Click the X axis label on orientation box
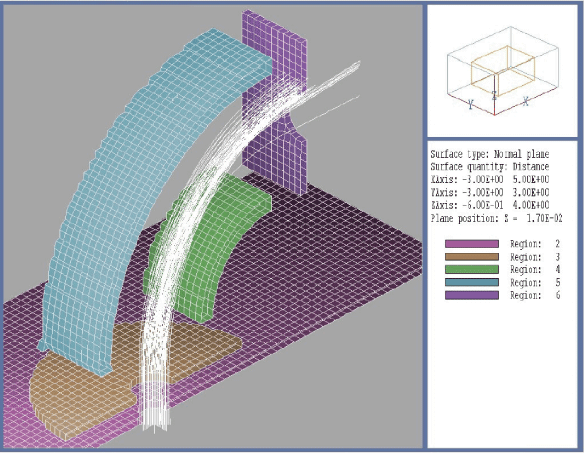 (x=526, y=101)
